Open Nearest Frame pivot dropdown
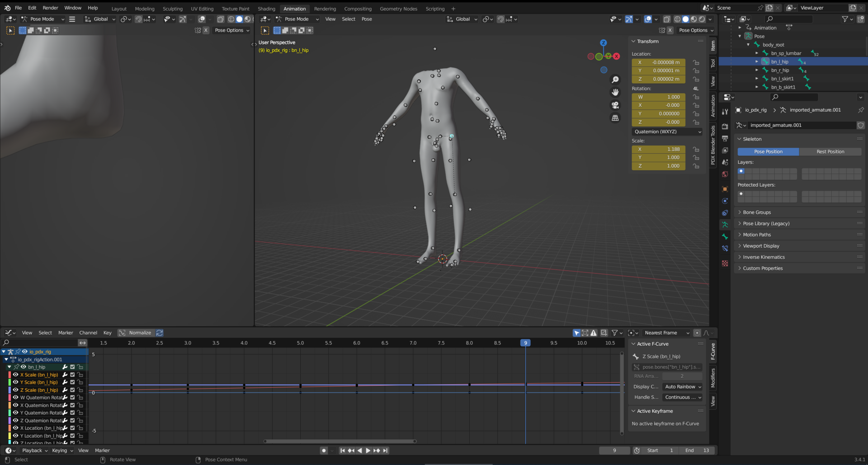The height and width of the screenshot is (465, 868). pos(667,333)
